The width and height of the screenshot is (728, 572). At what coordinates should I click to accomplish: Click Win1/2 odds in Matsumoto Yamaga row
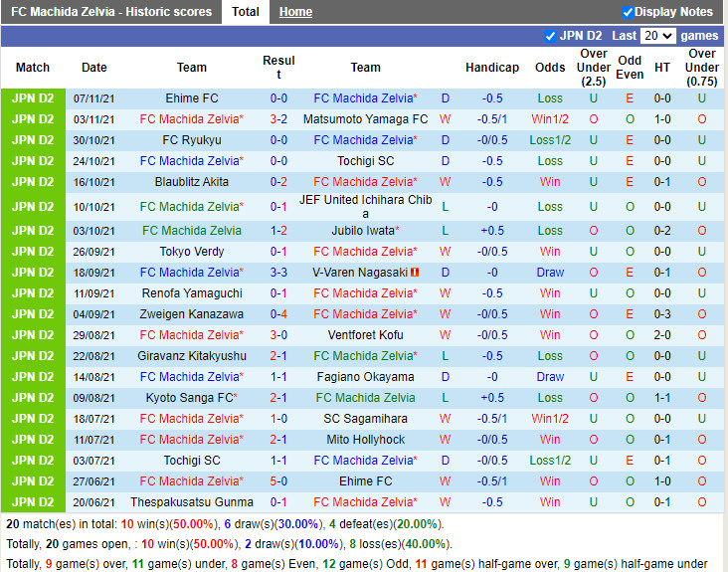coord(550,119)
